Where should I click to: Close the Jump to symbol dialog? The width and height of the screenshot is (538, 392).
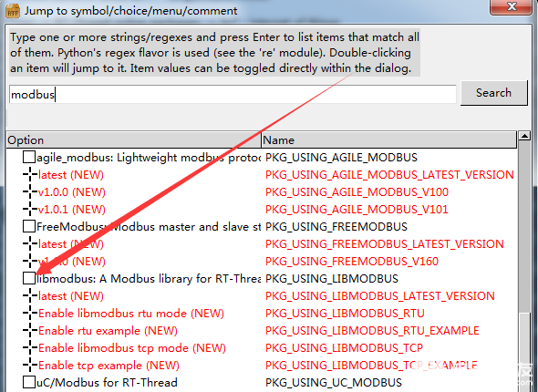point(512,7)
